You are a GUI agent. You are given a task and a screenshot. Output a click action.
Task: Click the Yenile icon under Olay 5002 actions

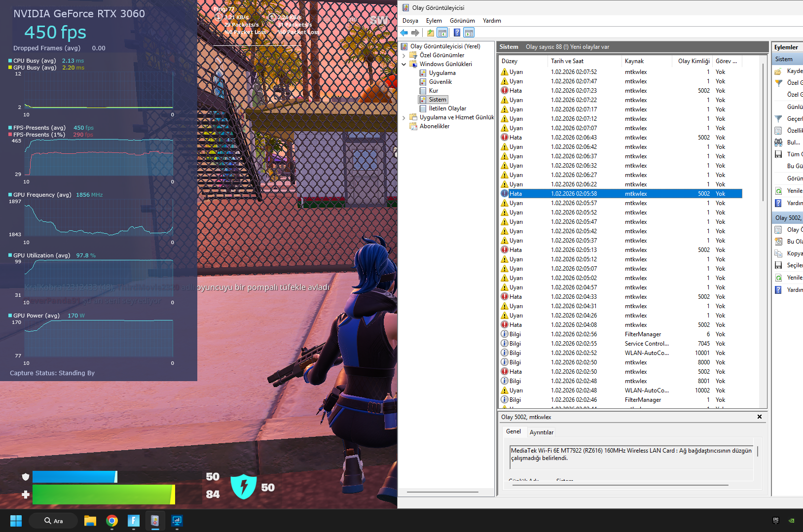[x=778, y=278]
